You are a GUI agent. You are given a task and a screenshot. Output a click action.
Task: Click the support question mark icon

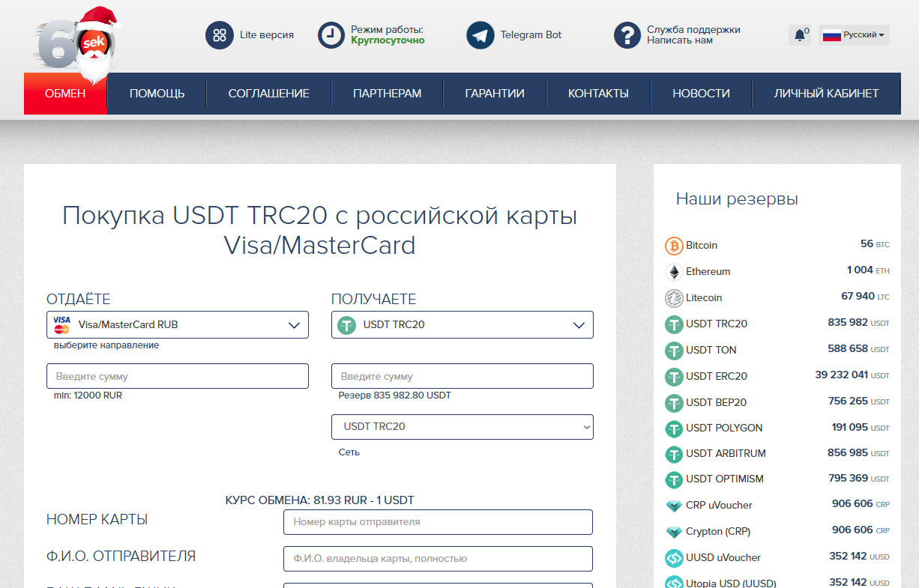[627, 35]
